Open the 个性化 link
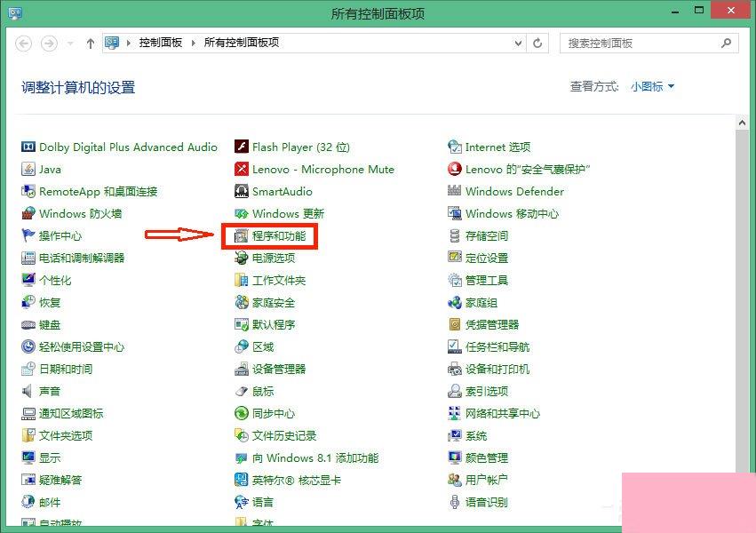The image size is (756, 533). (55, 280)
